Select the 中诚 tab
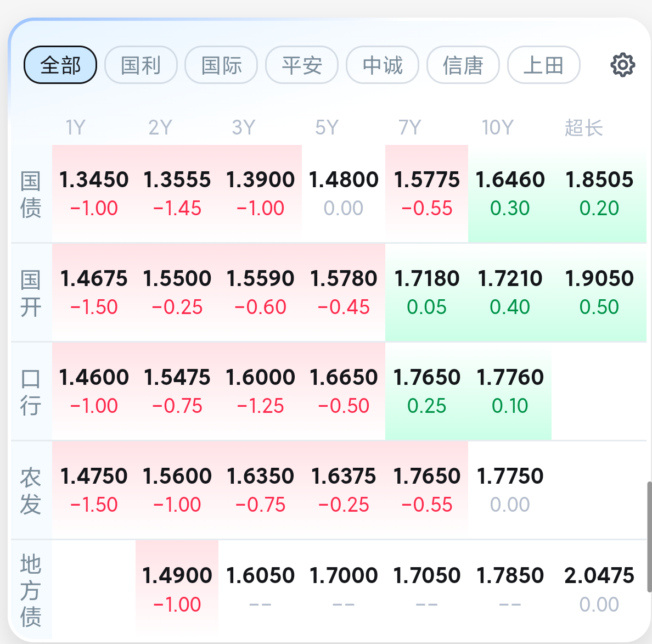Viewport: 652px width, 644px height. pos(383,65)
